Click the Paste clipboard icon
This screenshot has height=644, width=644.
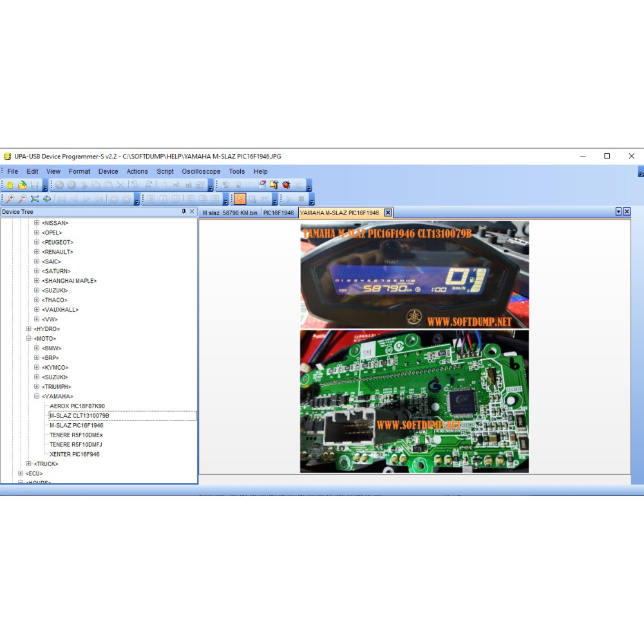pos(109,185)
